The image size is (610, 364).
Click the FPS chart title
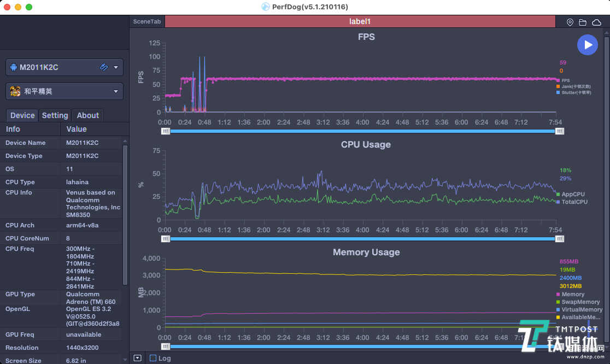[x=366, y=37]
